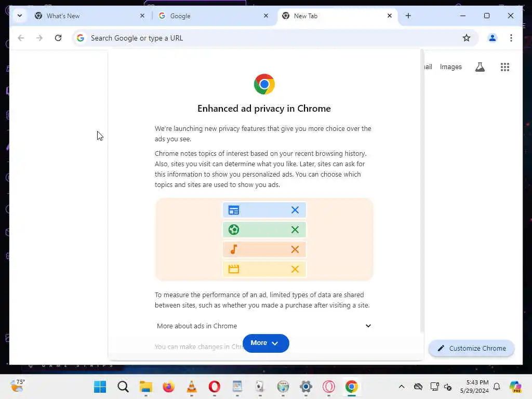Image resolution: width=532 pixels, height=399 pixels.
Task: Click the orange music note icon
Action: tap(234, 249)
